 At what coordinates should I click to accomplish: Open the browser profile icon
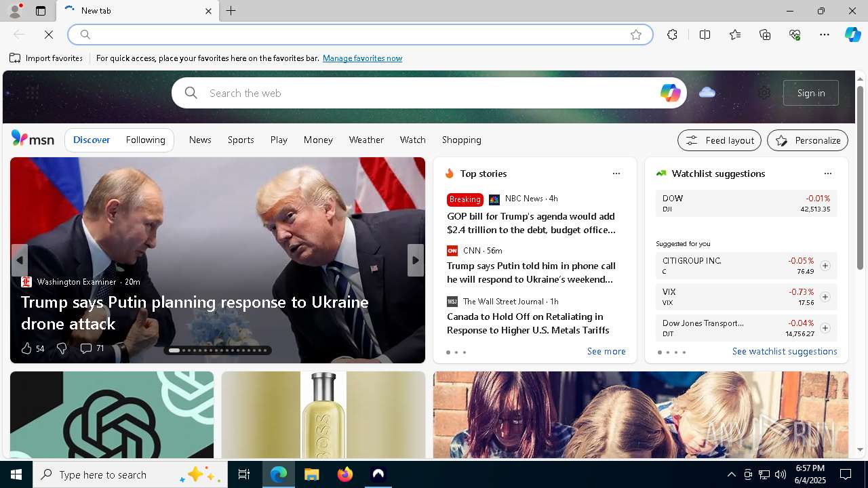pyautogui.click(x=14, y=11)
